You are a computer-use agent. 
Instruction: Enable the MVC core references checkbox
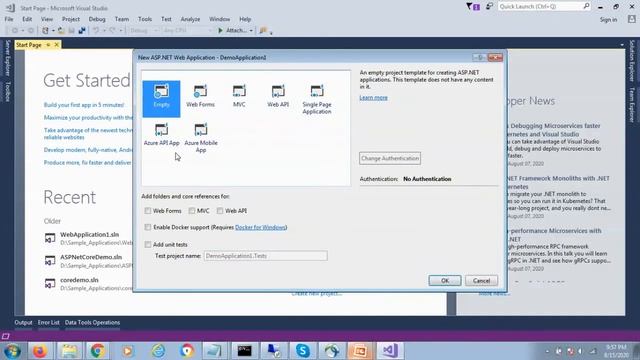pyautogui.click(x=192, y=211)
